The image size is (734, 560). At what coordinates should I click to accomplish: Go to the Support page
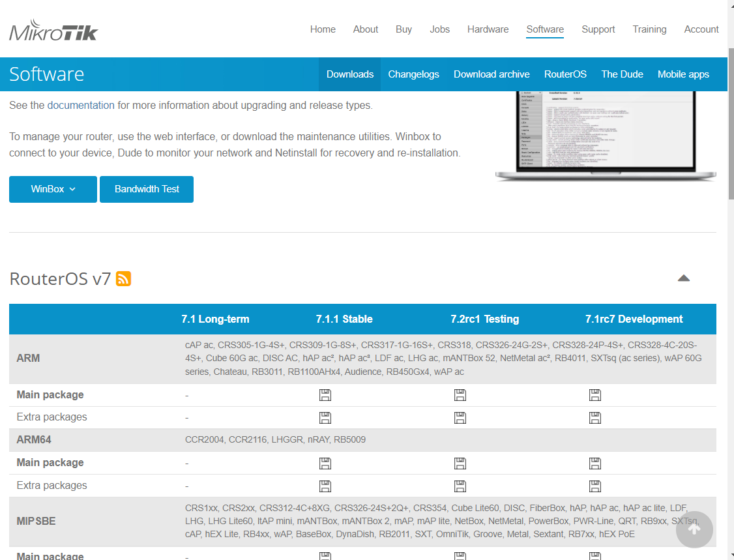[598, 29]
